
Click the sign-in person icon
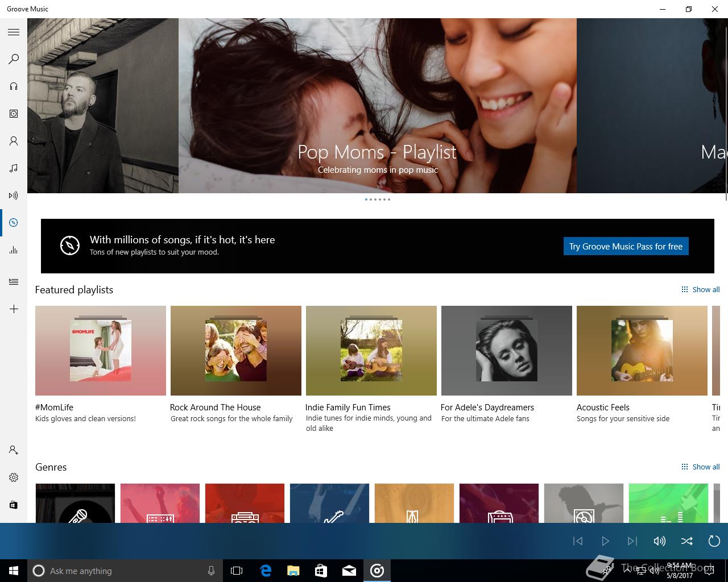[x=14, y=450]
